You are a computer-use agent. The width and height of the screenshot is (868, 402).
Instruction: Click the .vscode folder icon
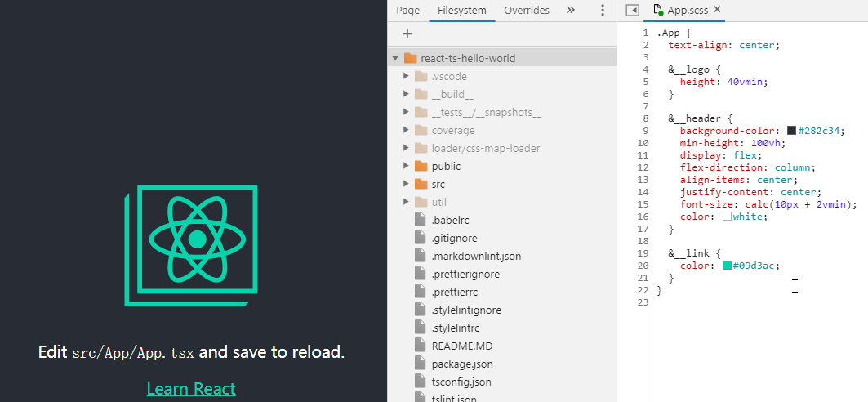tap(421, 76)
